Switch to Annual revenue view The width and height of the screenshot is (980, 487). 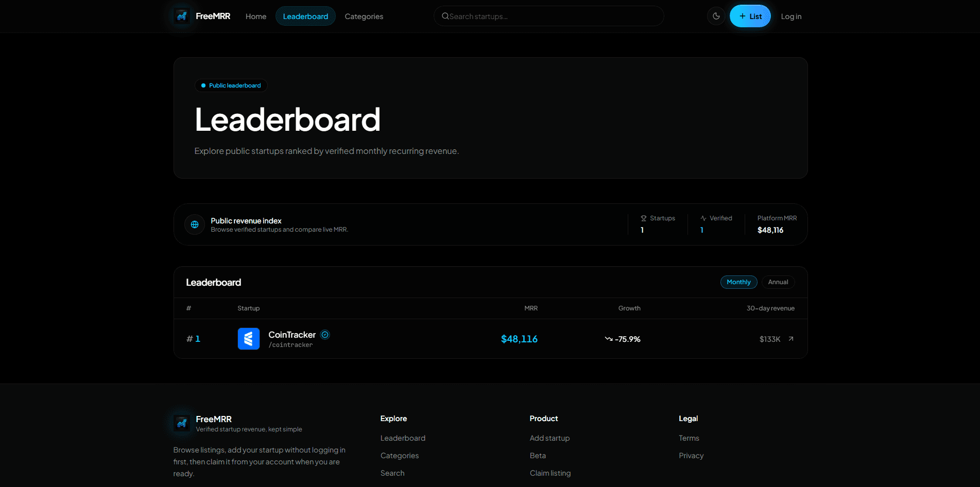(778, 282)
